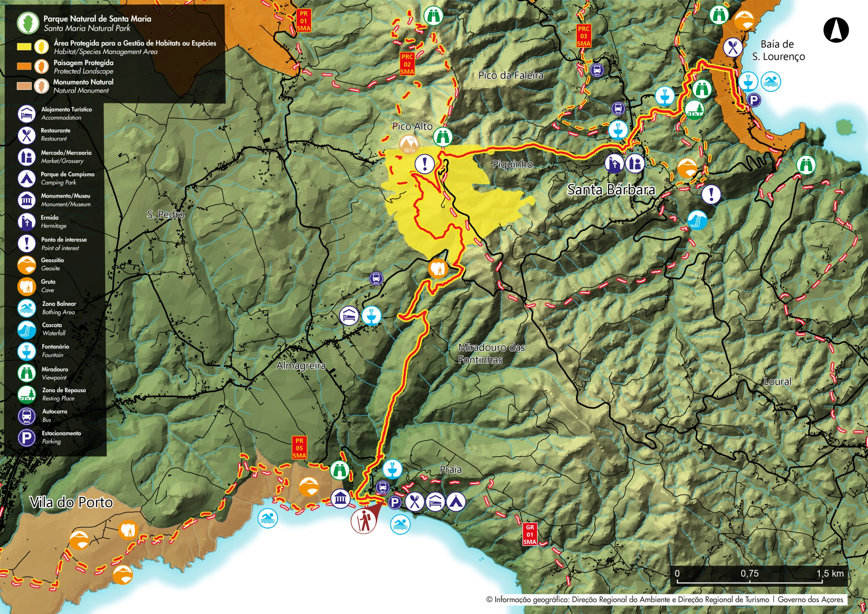Click the Vila do Porto label

[71, 502]
